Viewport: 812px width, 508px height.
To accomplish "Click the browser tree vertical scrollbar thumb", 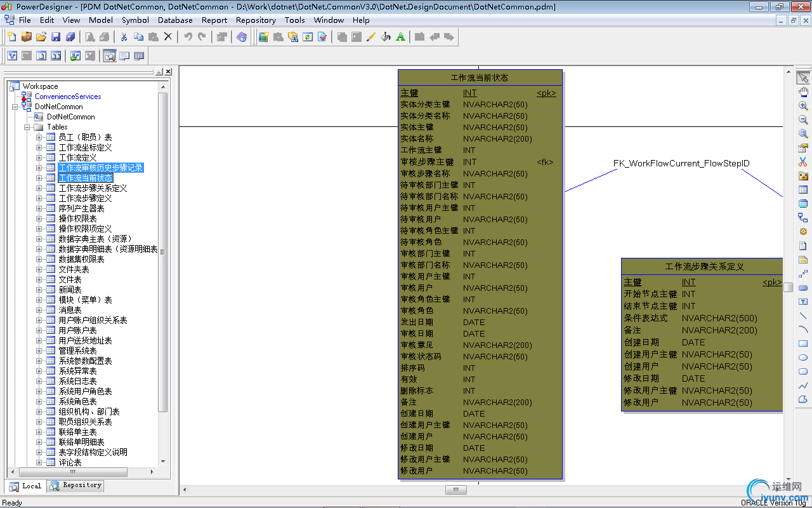I will coord(163,252).
